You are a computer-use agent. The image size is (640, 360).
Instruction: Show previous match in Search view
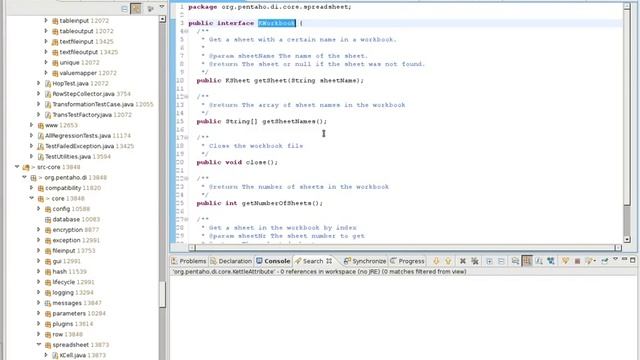point(448,261)
